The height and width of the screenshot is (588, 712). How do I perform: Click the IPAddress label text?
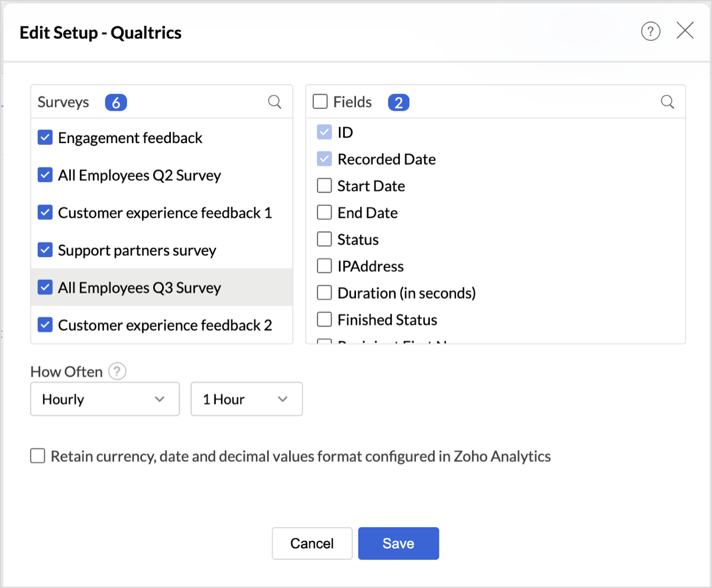tap(371, 266)
